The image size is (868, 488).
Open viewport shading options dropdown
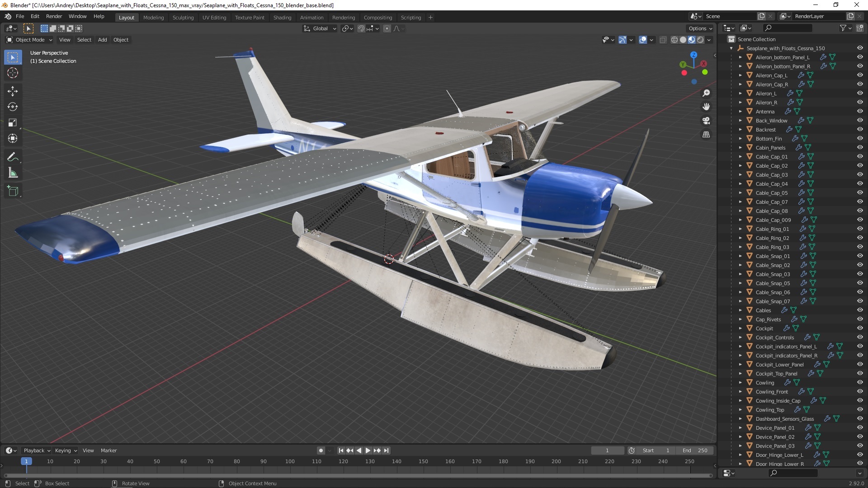pos(709,40)
